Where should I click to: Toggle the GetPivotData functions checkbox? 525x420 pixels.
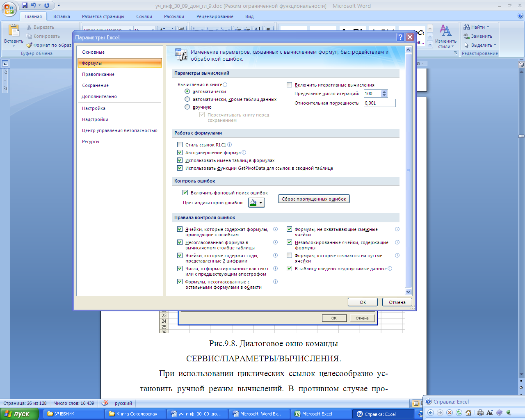click(180, 168)
